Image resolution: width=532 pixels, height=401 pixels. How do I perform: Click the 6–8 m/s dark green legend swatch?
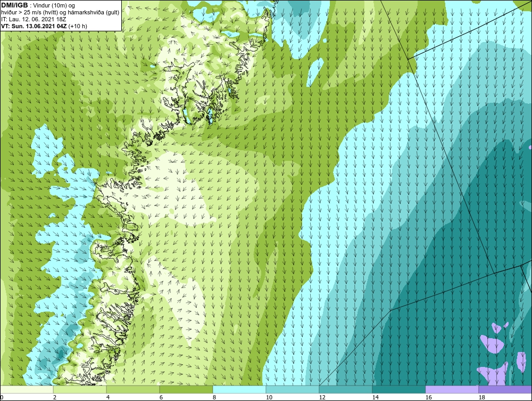186,389
